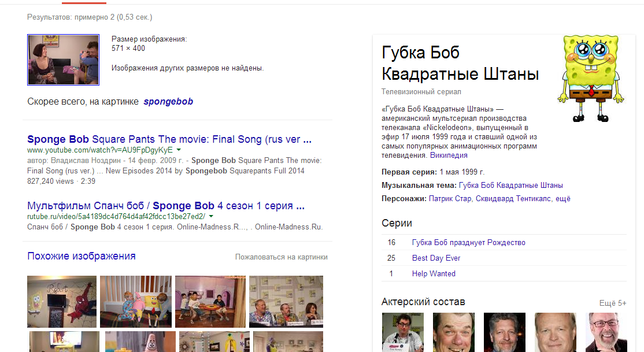This screenshot has width=644, height=352.
Task: Click 'Губка Боб Квадратные Штаны' theme music link
Action: click(x=510, y=185)
